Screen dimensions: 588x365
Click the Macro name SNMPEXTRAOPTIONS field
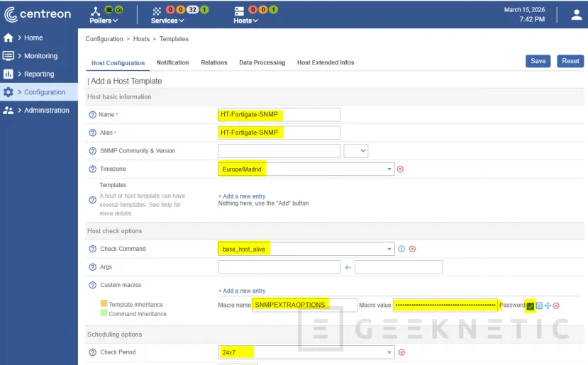(305, 305)
